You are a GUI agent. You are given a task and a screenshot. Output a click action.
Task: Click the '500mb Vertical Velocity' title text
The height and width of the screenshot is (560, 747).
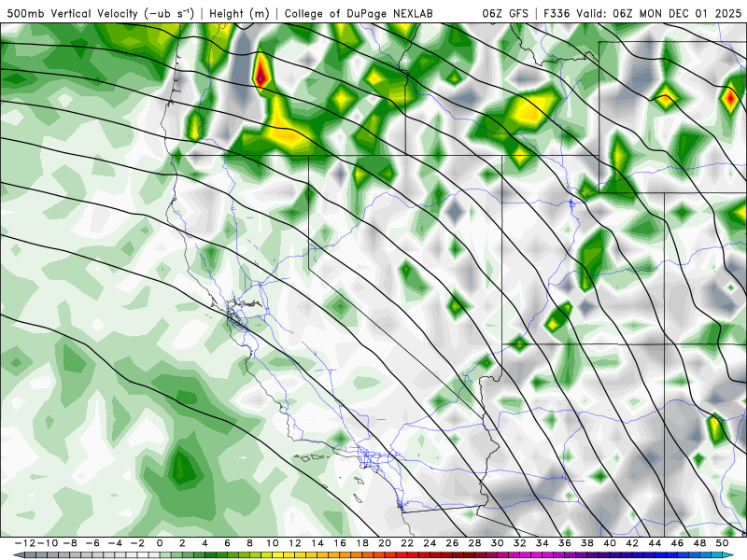72,13
